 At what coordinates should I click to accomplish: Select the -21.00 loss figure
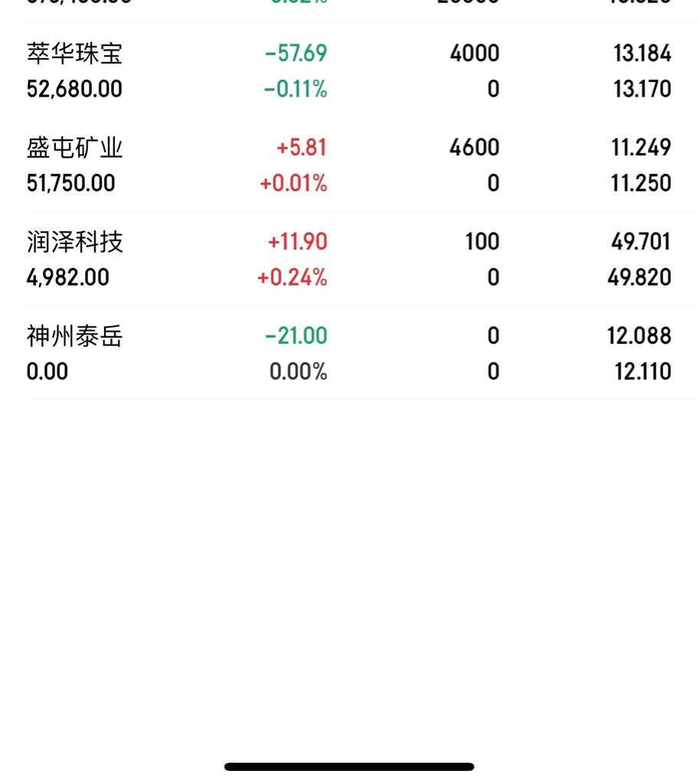click(x=296, y=336)
